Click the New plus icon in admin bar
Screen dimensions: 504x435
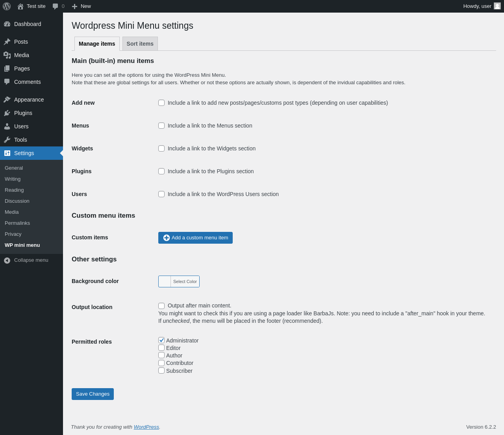click(74, 6)
